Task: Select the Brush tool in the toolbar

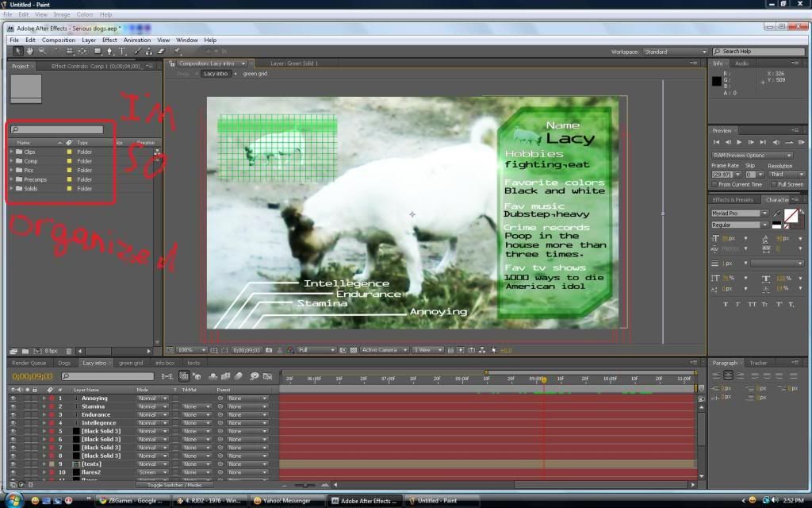Action: pos(137,52)
